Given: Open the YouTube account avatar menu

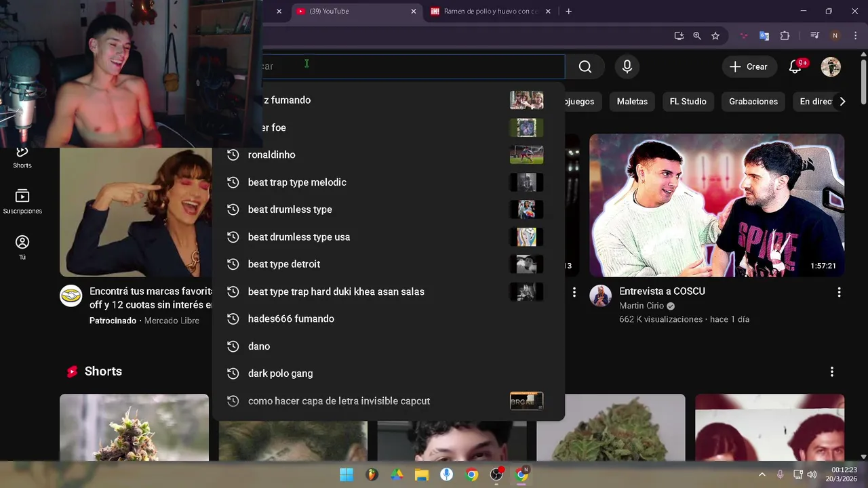Looking at the screenshot, I should click(831, 66).
